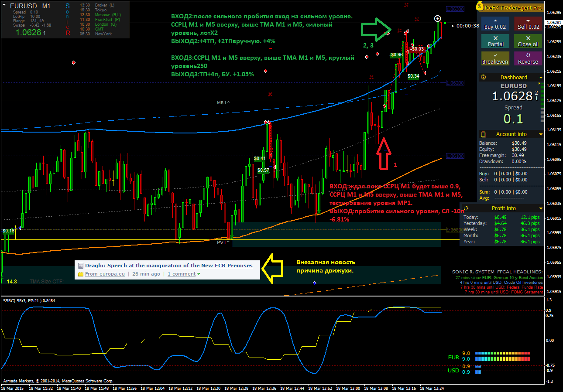Click the Buy 0.02 button
This screenshot has height=392, width=563.
click(x=495, y=24)
